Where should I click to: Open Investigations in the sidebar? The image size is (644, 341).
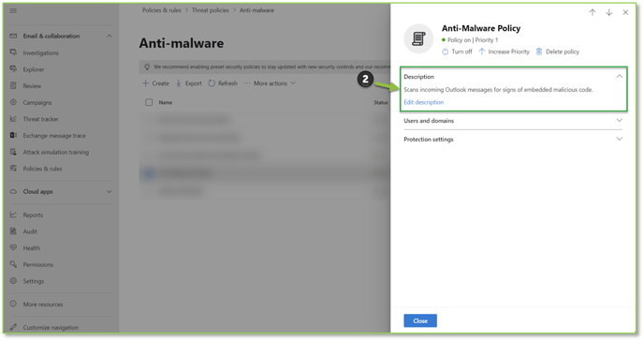(40, 52)
